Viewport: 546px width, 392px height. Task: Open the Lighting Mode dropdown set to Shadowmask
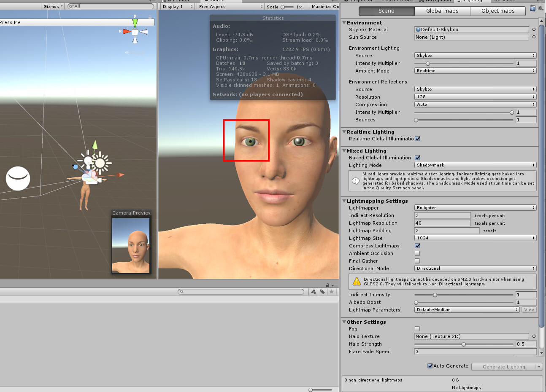[475, 165]
